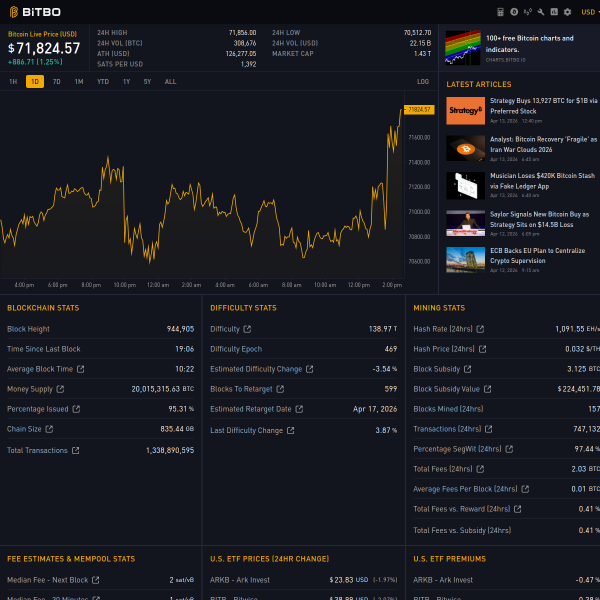Click the Money Supply value 20,015,315.63 BTC

coord(163,389)
